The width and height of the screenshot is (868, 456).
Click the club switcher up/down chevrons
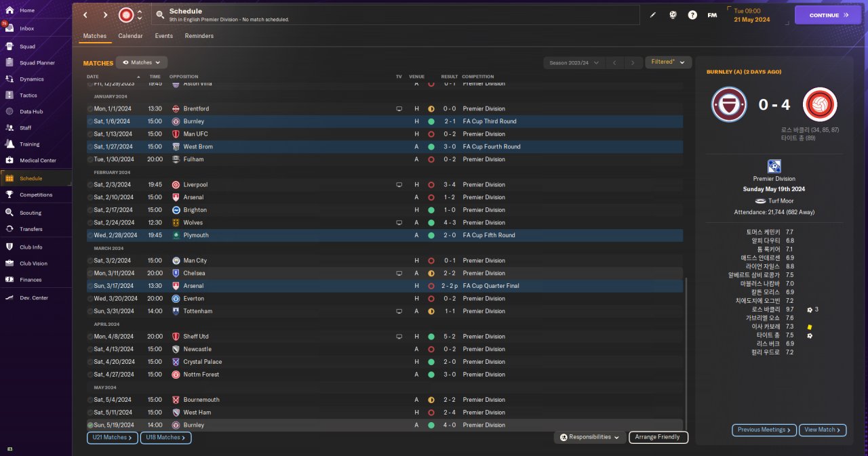pyautogui.click(x=140, y=15)
